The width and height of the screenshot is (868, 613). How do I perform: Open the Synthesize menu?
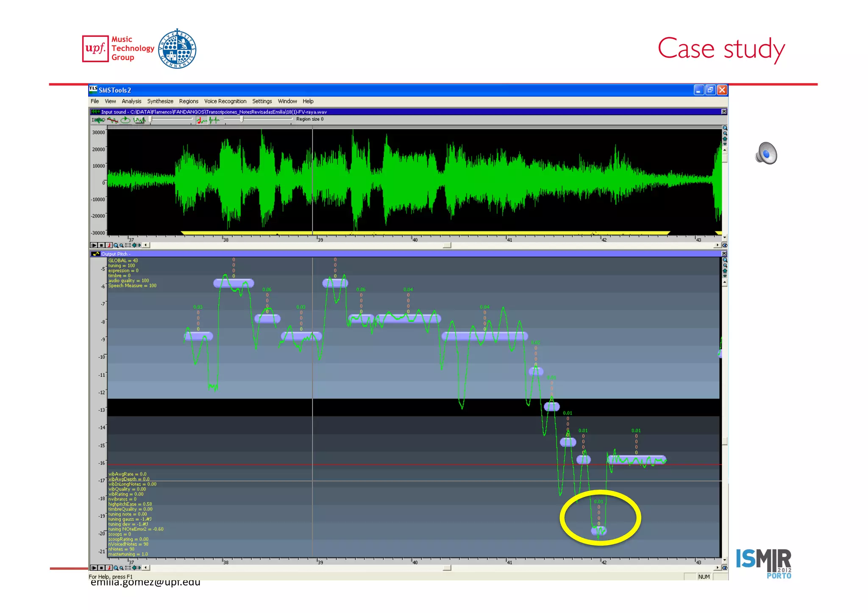tap(160, 101)
